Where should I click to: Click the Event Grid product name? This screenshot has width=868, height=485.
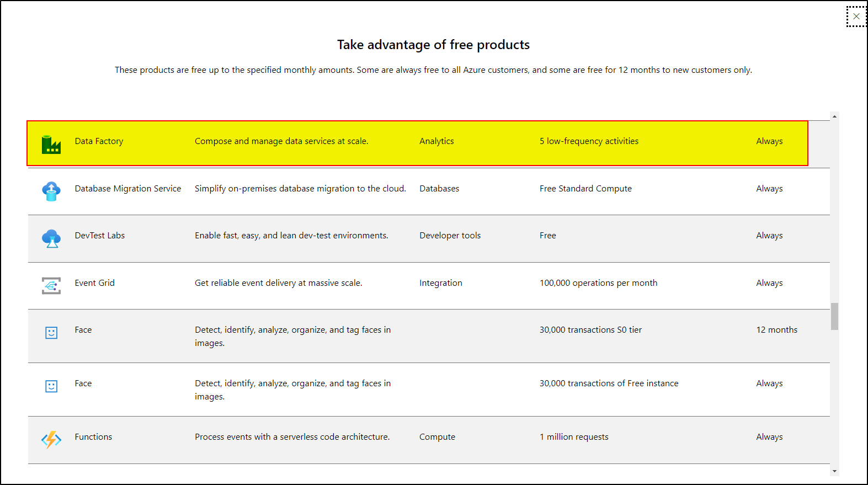(95, 283)
